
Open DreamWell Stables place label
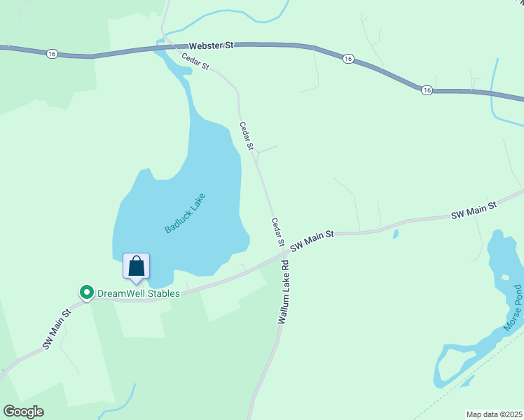(138, 293)
